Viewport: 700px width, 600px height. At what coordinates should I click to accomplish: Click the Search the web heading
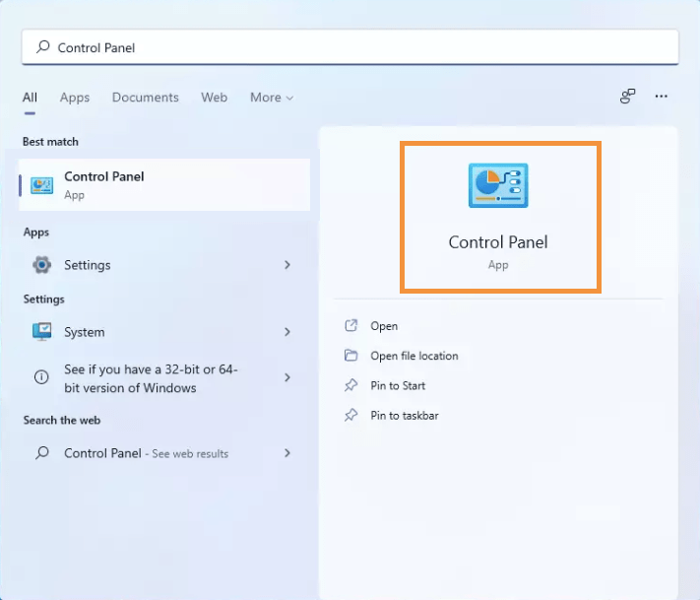click(62, 420)
